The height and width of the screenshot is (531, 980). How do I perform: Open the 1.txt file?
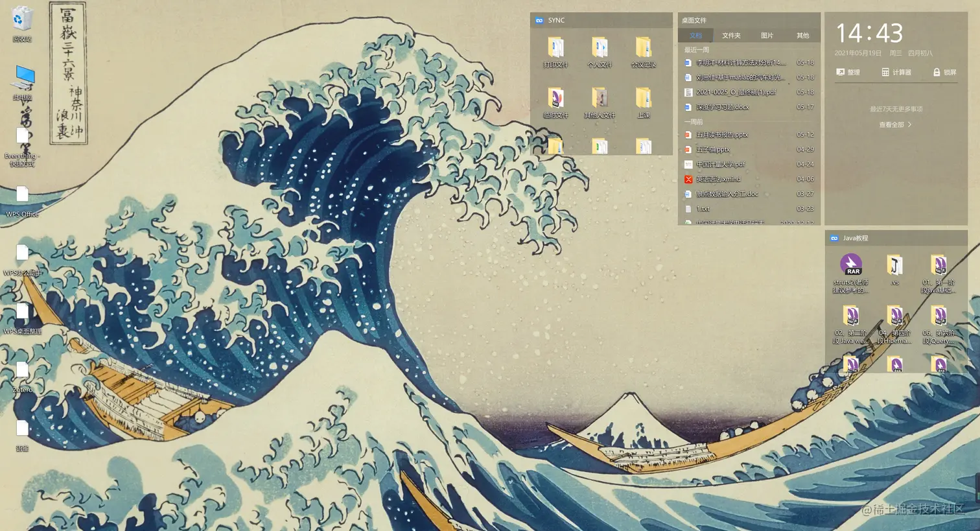pos(749,209)
